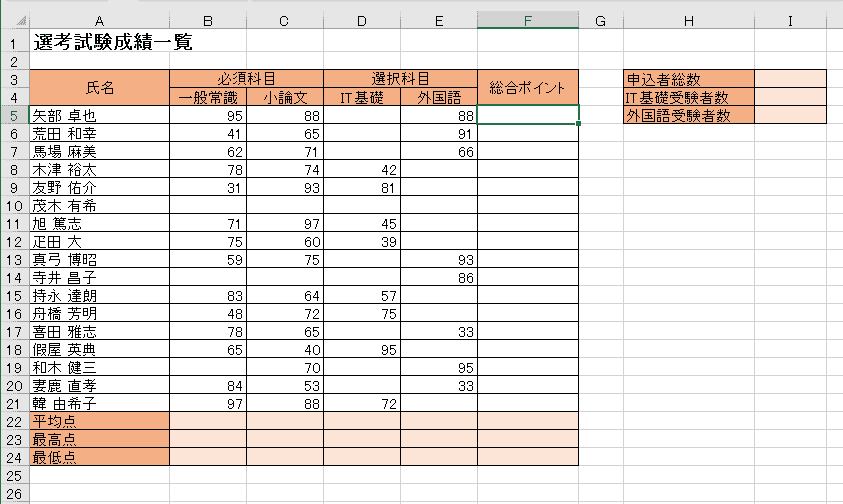Click name cell 疋田 大
This screenshot has height=504, width=843.
pyautogui.click(x=99, y=242)
